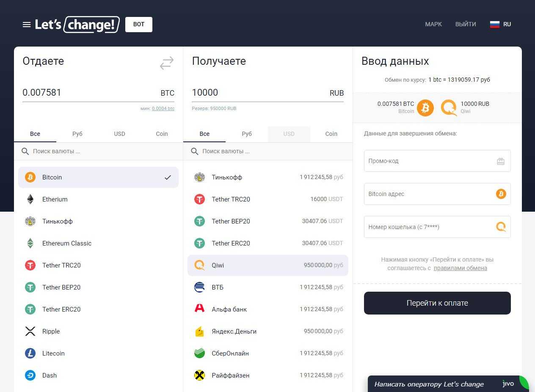Click the give currency search field

point(99,152)
